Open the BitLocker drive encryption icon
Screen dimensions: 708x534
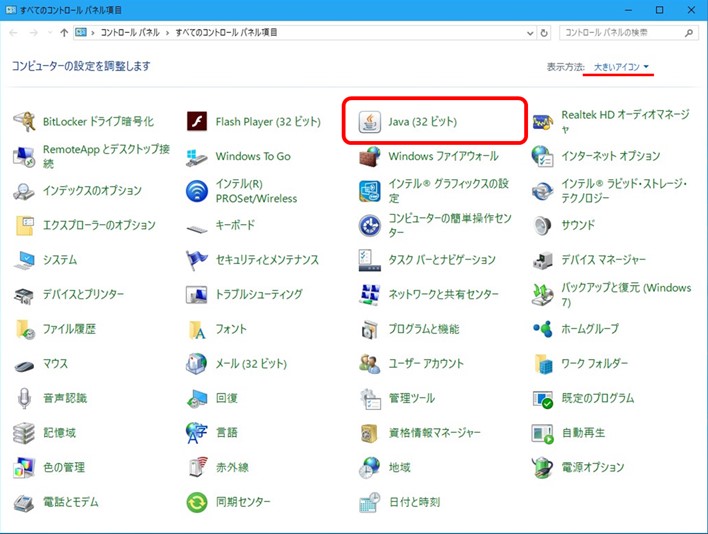pos(24,121)
